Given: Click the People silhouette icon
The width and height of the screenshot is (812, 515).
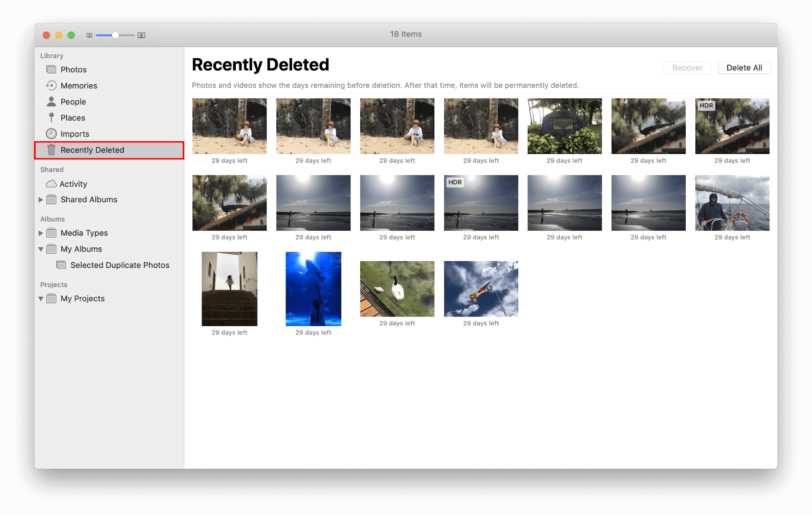Looking at the screenshot, I should (x=51, y=102).
